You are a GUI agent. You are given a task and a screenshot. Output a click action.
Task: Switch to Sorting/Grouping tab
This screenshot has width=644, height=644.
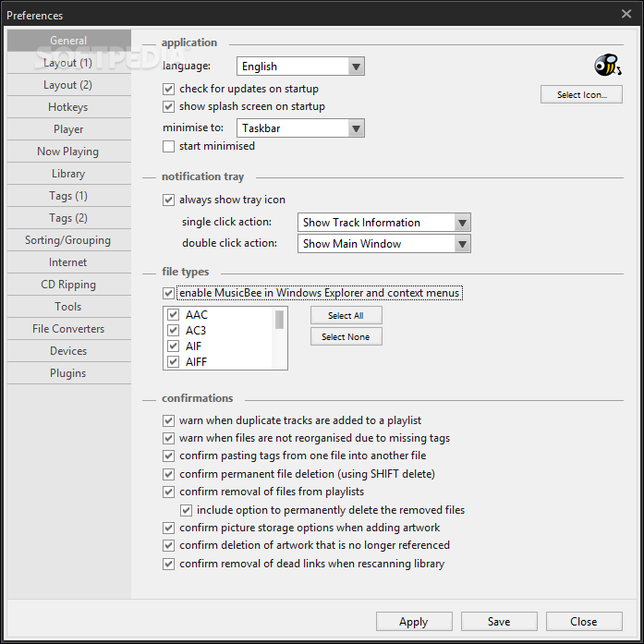point(69,240)
